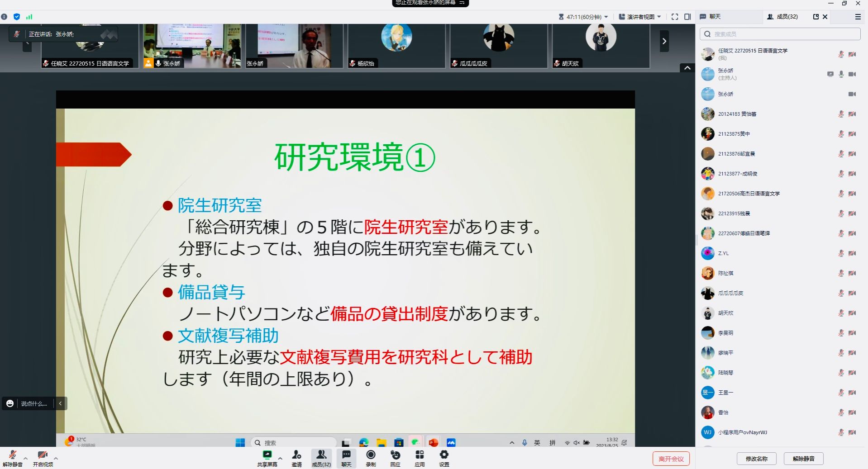Viewport: 868px width, 469px height.
Task: Switch to the 聊天 tab in side panel
Action: (711, 17)
